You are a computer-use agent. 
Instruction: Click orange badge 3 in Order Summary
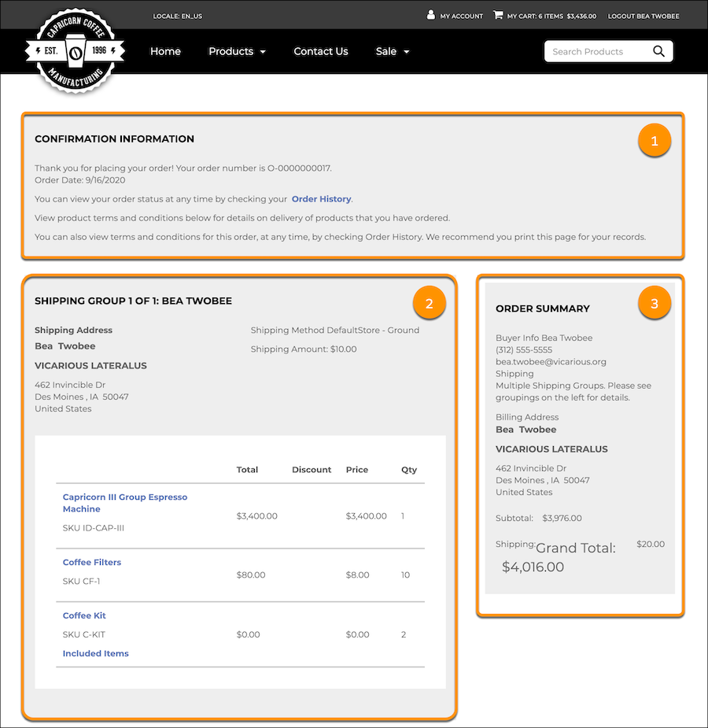(x=655, y=303)
